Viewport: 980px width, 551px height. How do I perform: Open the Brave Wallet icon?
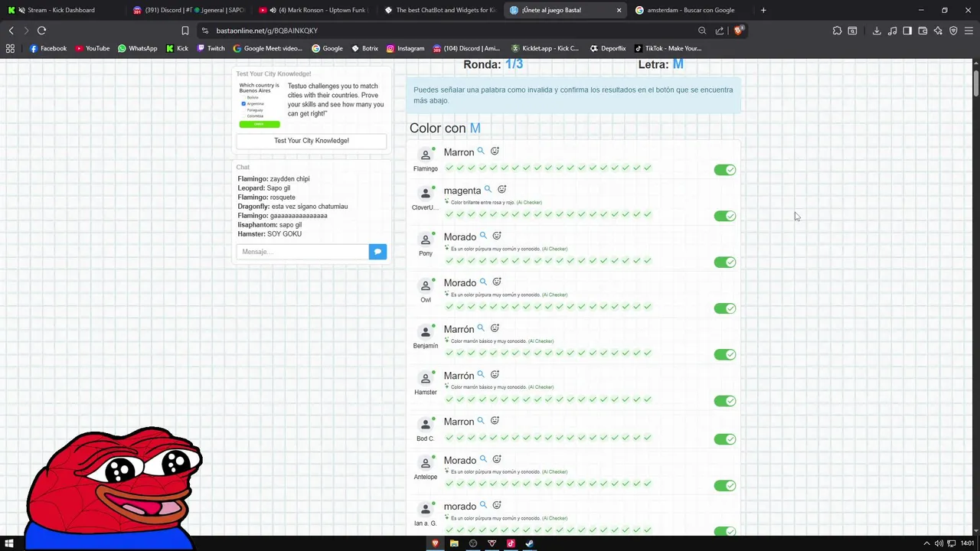coord(923,31)
